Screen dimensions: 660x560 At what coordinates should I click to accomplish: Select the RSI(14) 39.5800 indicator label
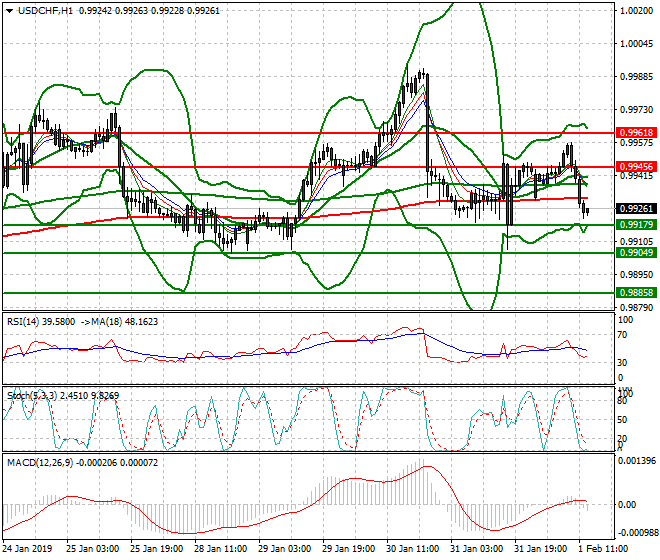click(41, 322)
